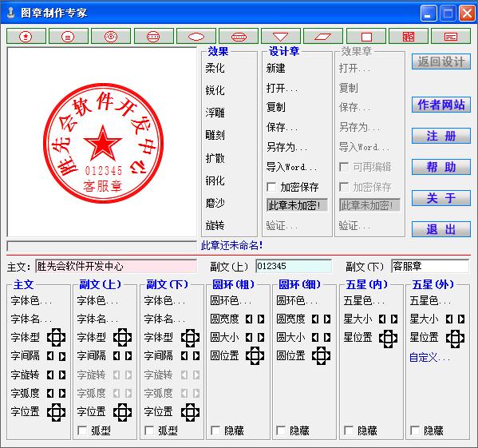Select the round seal with star template
Viewport: 478px width, 448px height.
26,37
